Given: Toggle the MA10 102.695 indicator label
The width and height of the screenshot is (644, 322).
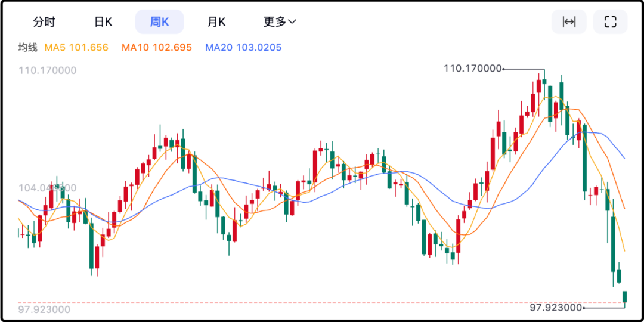Looking at the screenshot, I should click(x=157, y=47).
